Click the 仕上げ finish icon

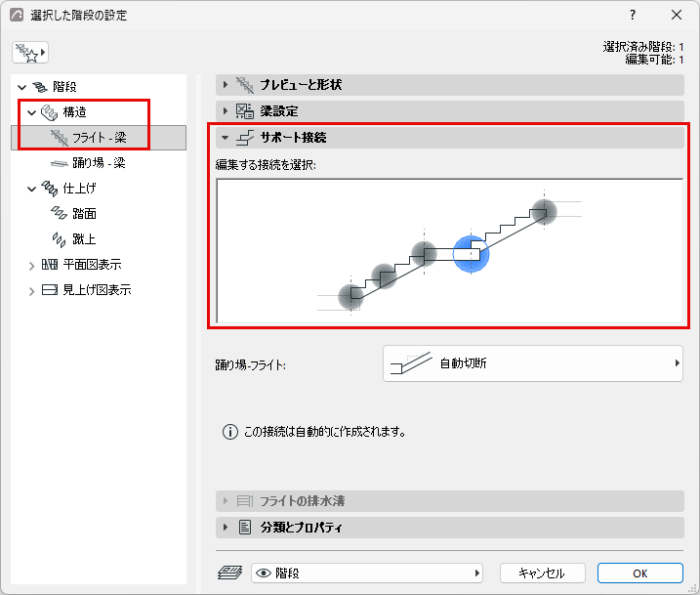[x=50, y=189]
